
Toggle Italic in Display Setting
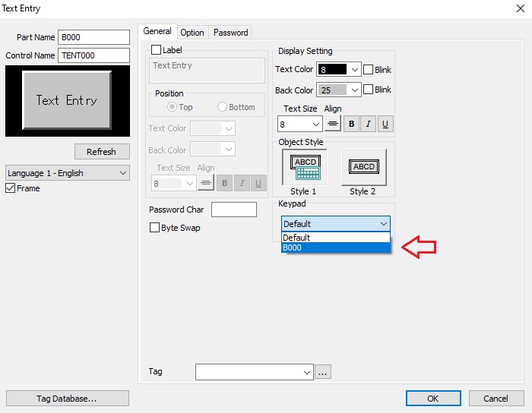(369, 124)
